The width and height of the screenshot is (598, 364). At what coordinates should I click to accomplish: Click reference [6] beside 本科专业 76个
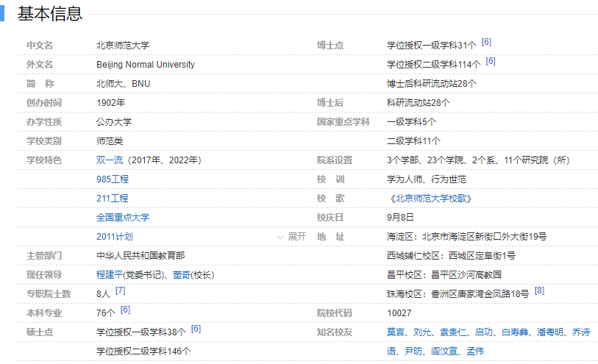pos(125,310)
